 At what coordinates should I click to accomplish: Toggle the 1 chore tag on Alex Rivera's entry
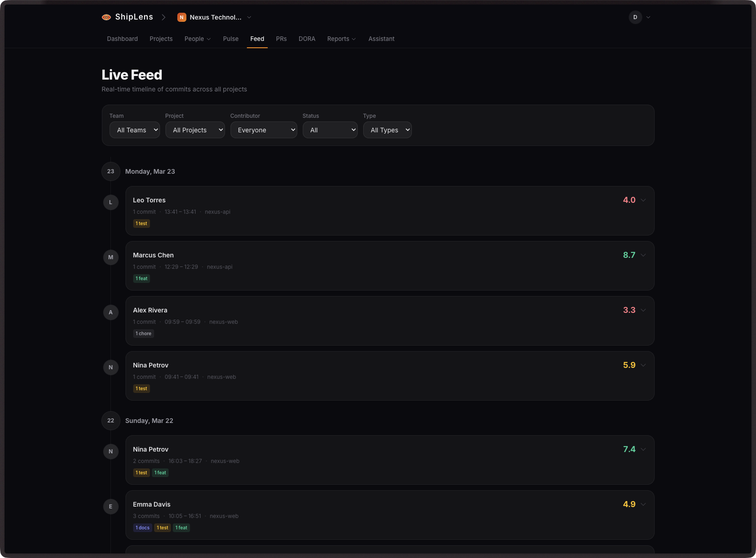143,333
